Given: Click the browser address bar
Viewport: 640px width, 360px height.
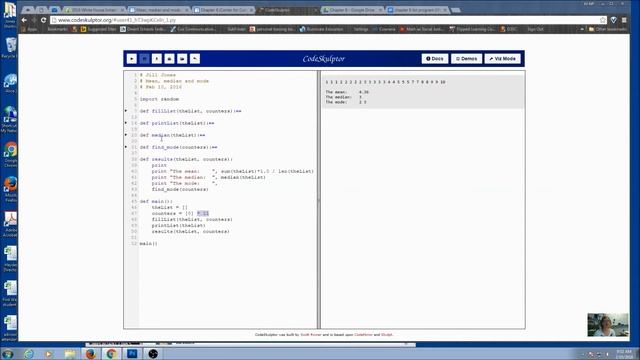Looking at the screenshot, I should pos(327,20).
